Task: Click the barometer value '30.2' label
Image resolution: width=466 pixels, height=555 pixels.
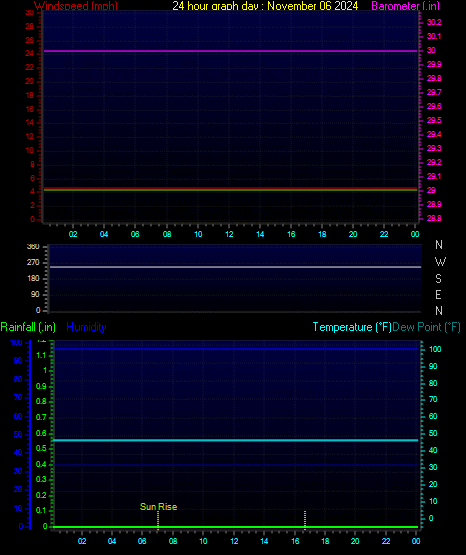Action: coord(434,22)
